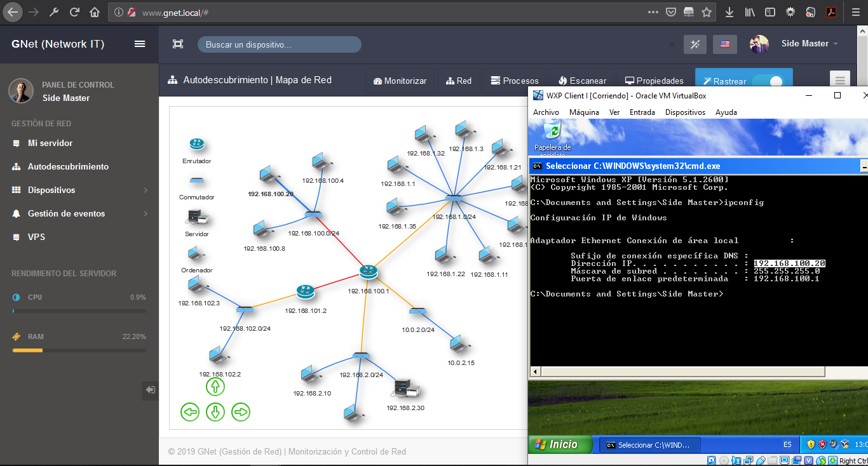Open VPS in the sidebar
The image size is (868, 466).
[x=36, y=237]
